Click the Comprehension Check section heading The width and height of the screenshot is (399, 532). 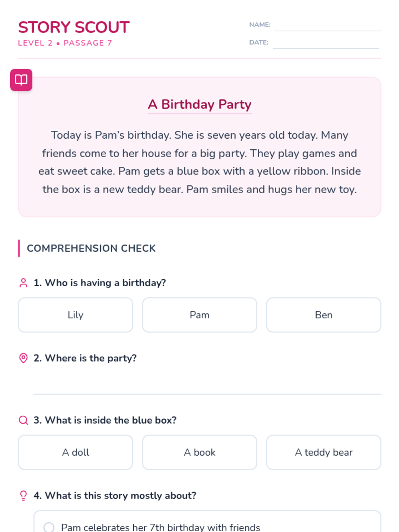[x=91, y=248]
